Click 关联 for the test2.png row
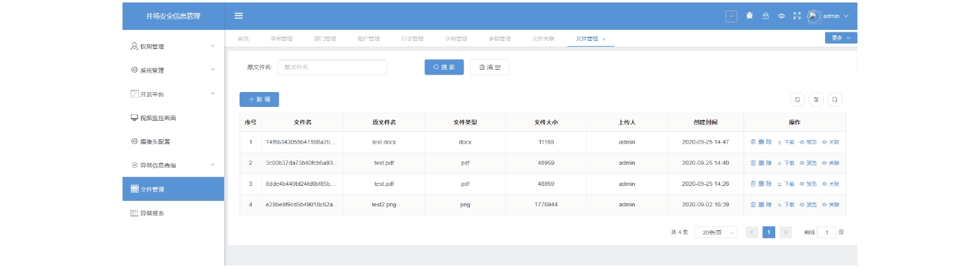This screenshot has width=980, height=268. [831, 205]
